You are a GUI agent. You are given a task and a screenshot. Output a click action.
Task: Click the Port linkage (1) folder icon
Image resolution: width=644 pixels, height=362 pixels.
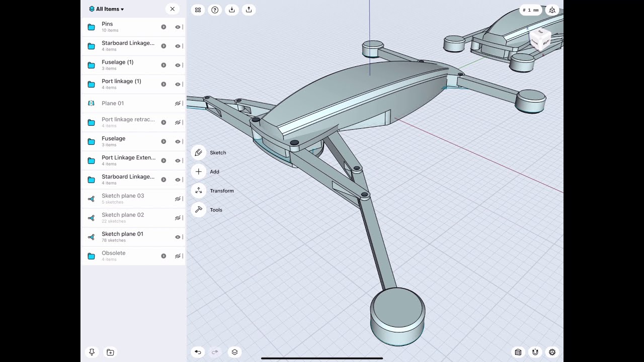91,84
